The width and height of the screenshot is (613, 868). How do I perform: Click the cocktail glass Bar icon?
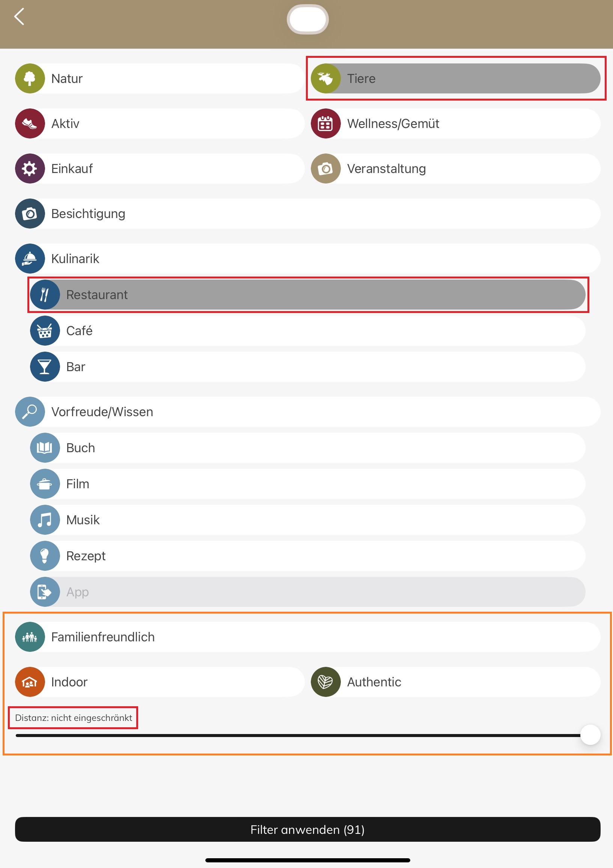45,367
